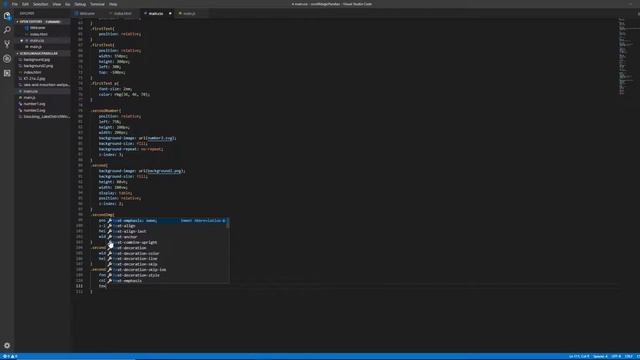Open the Help menu
The width and height of the screenshot is (640, 360).
click(x=113, y=4)
